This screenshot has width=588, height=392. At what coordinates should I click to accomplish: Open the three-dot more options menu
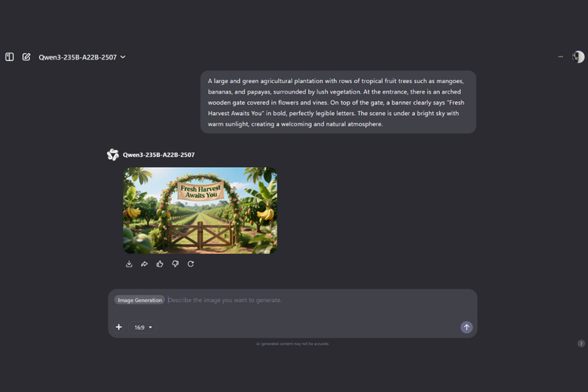(561, 56)
